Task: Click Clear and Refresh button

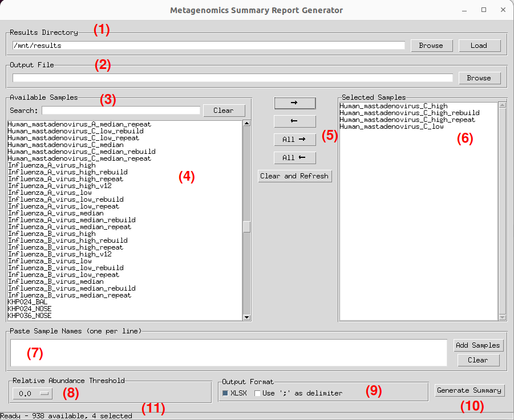Action: pos(294,176)
